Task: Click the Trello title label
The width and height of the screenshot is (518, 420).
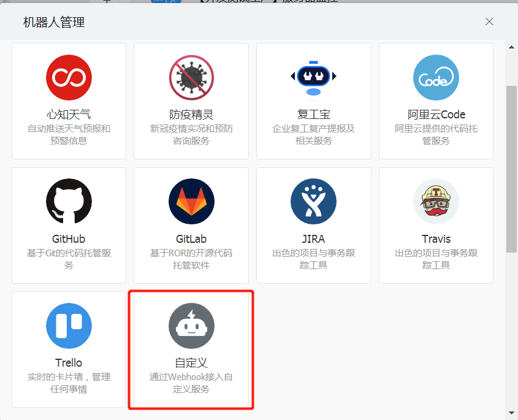Action: 69,363
